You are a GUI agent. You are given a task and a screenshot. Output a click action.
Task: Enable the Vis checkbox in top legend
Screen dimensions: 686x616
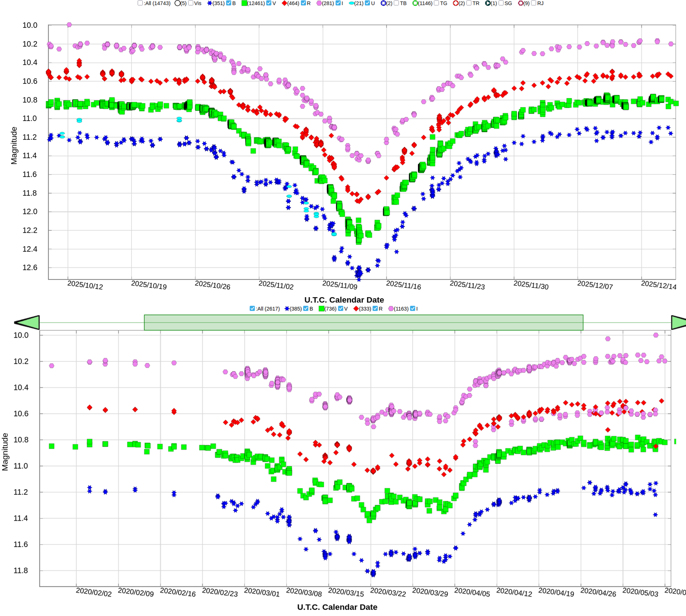coord(191,3)
